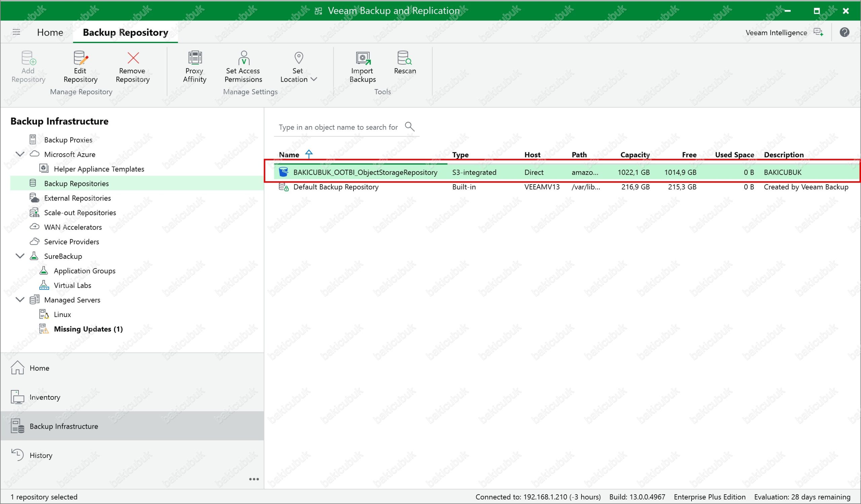Select WAN Accelerators node

[73, 227]
